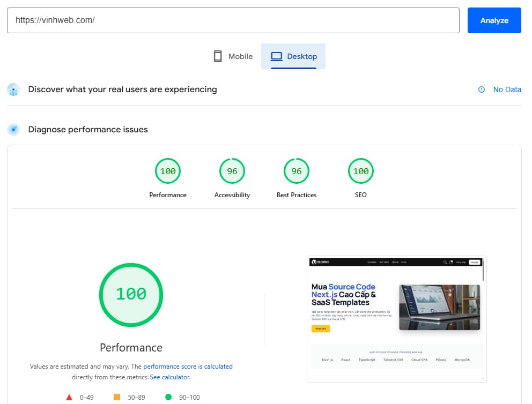Select the Mobile tab

pos(233,56)
